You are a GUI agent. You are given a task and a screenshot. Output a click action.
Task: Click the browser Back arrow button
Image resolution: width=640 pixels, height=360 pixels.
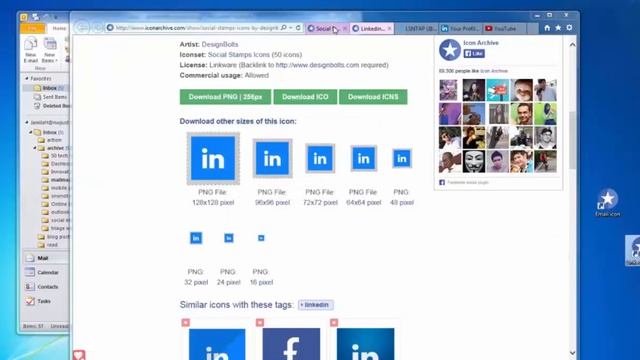coord(82,28)
